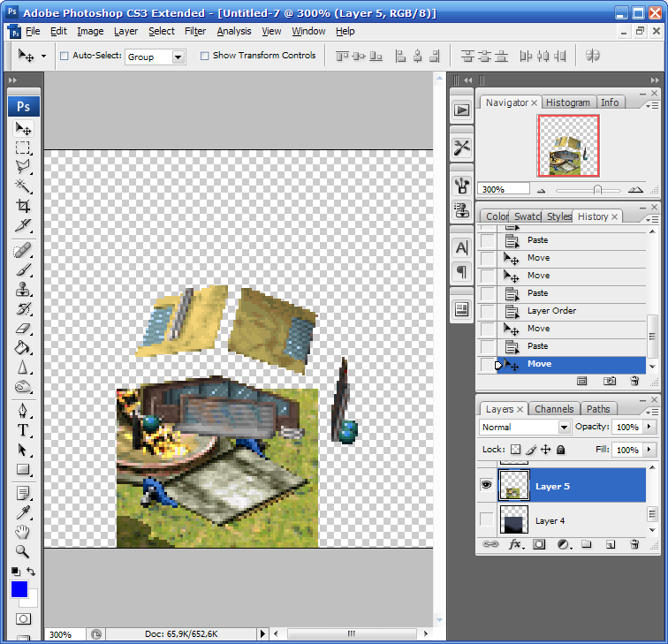Create new snapshot in History panel
This screenshot has height=644, width=668.
tap(610, 381)
